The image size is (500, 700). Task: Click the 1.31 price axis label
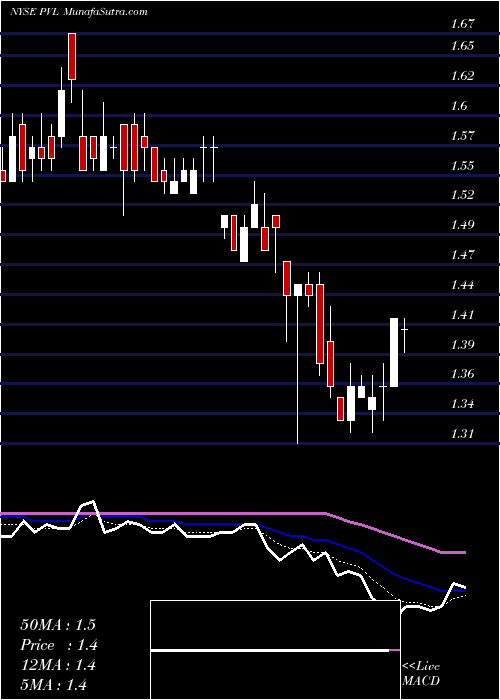point(464,433)
